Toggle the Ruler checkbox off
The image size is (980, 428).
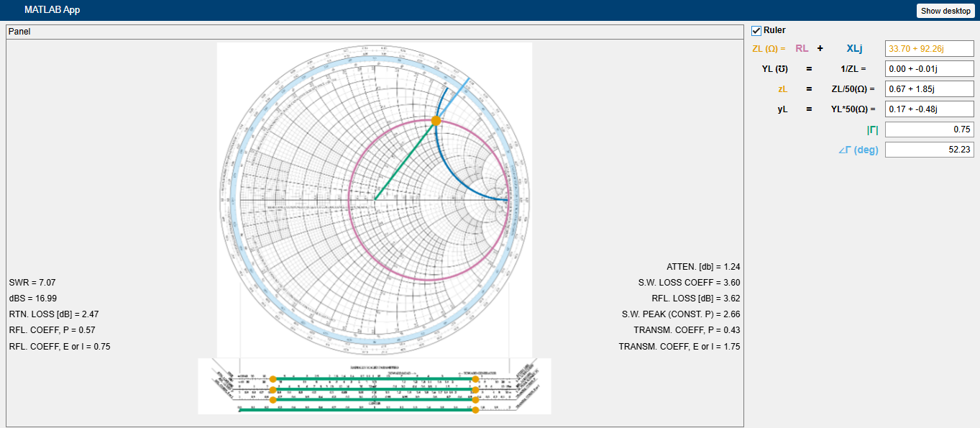coord(756,30)
